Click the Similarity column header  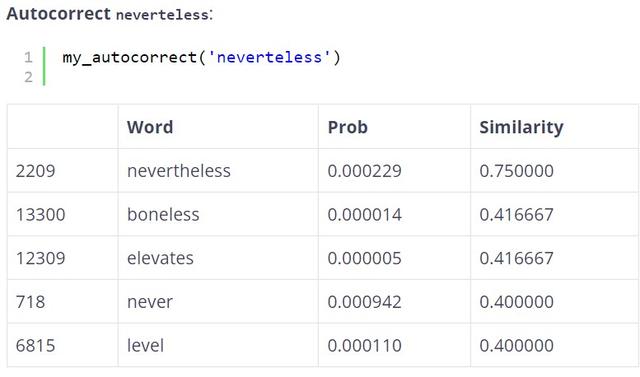(x=521, y=127)
